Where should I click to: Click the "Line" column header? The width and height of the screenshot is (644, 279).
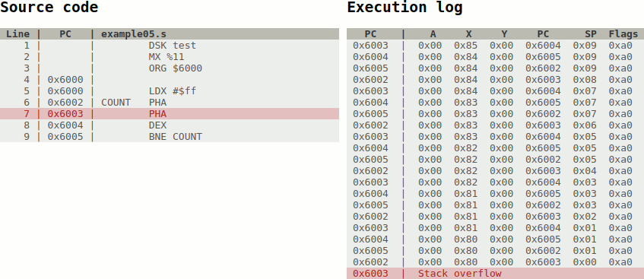coord(18,34)
